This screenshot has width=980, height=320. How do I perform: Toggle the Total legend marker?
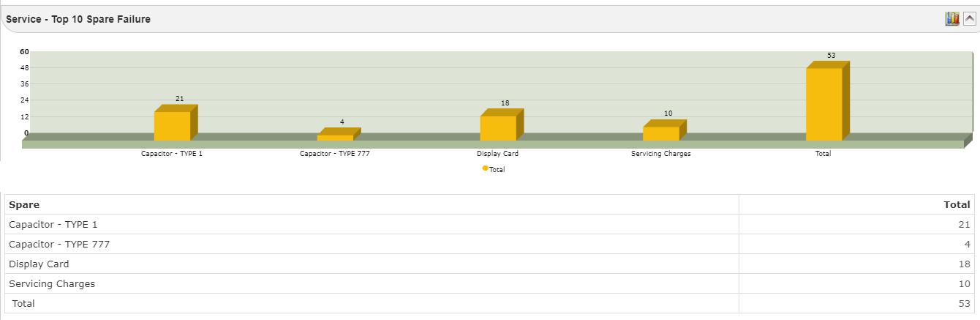click(x=485, y=168)
